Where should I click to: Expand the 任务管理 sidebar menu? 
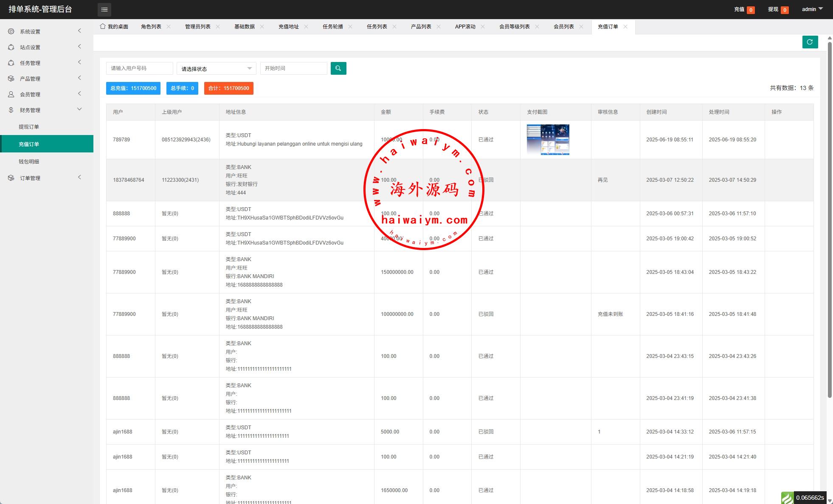pos(79,62)
